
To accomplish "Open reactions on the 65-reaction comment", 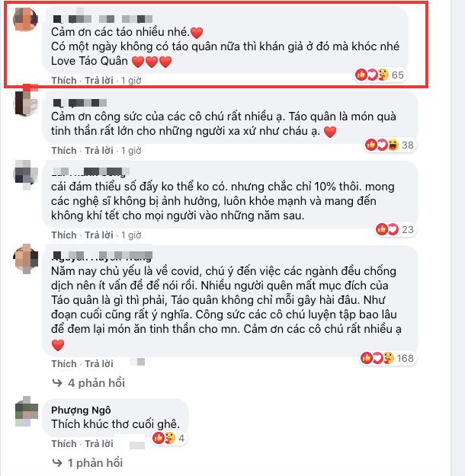I will point(380,75).
